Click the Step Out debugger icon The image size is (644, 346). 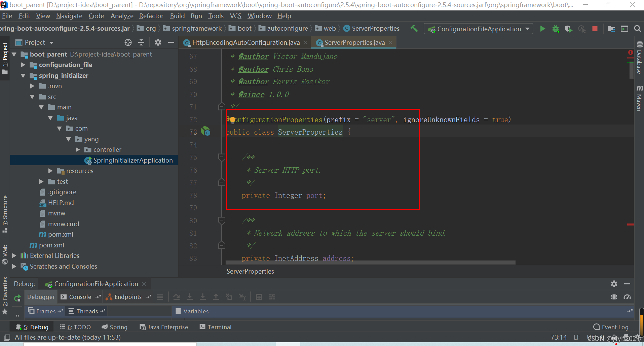216,297
